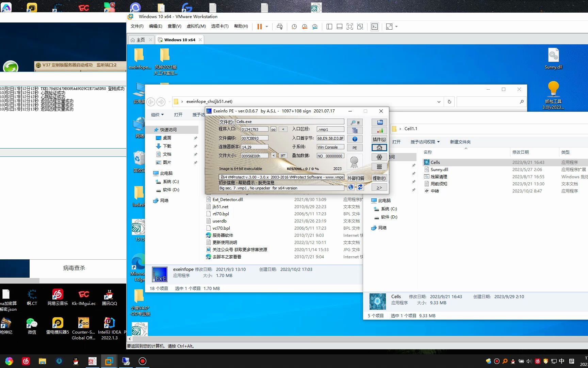Open the 文件(F) menu in VMware

click(137, 26)
